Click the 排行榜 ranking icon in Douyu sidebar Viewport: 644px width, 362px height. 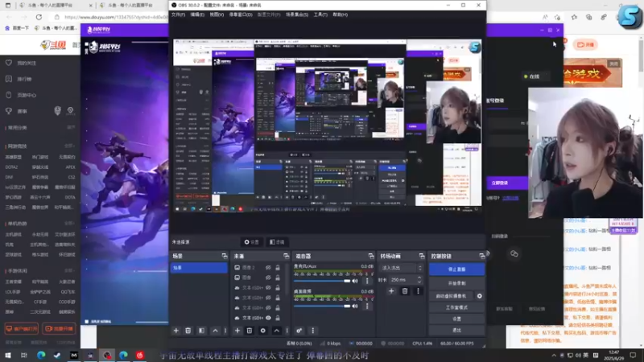pos(9,79)
